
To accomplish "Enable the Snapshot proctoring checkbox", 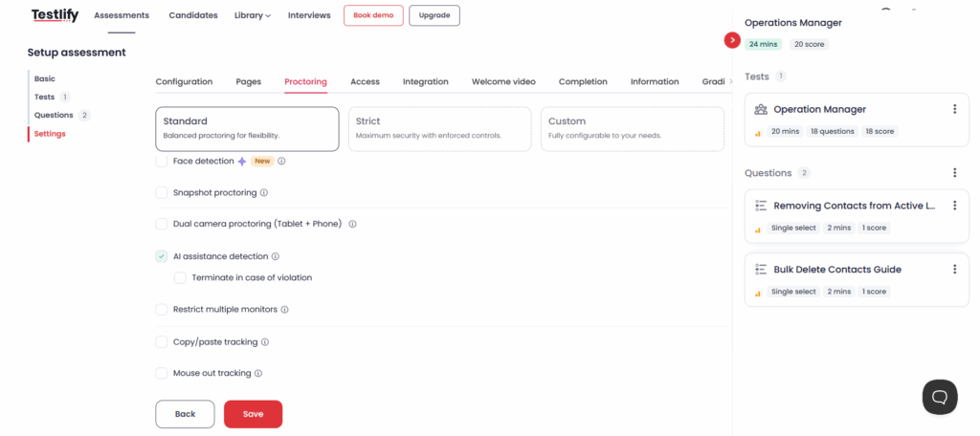I will coord(161,192).
